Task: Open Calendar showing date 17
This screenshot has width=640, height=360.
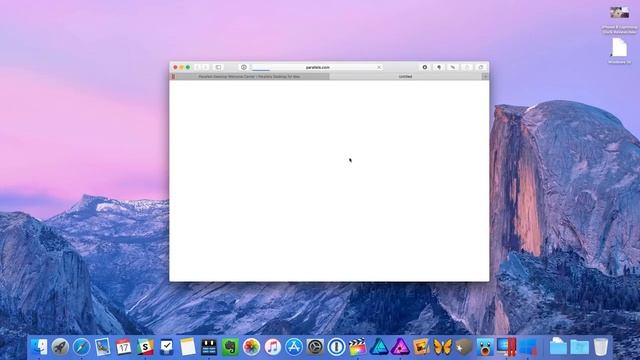Action: pos(124,347)
